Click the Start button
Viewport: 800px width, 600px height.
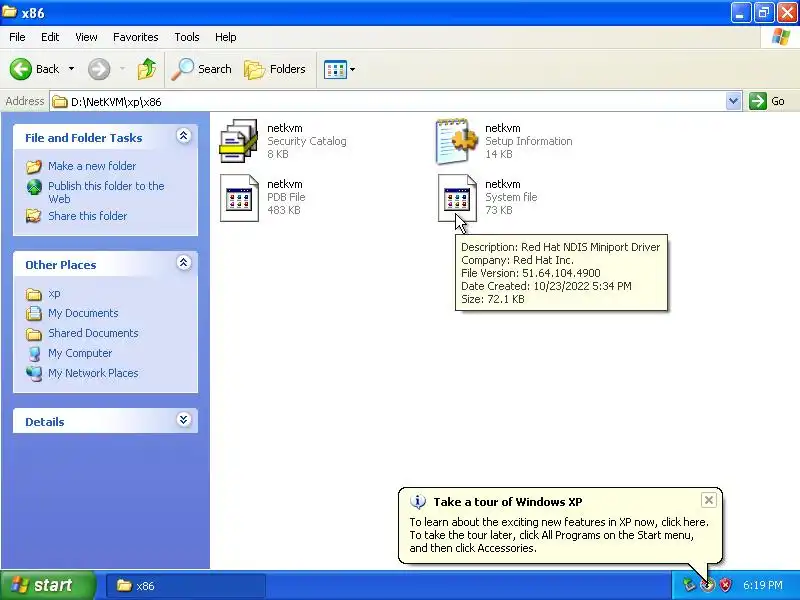coord(48,585)
